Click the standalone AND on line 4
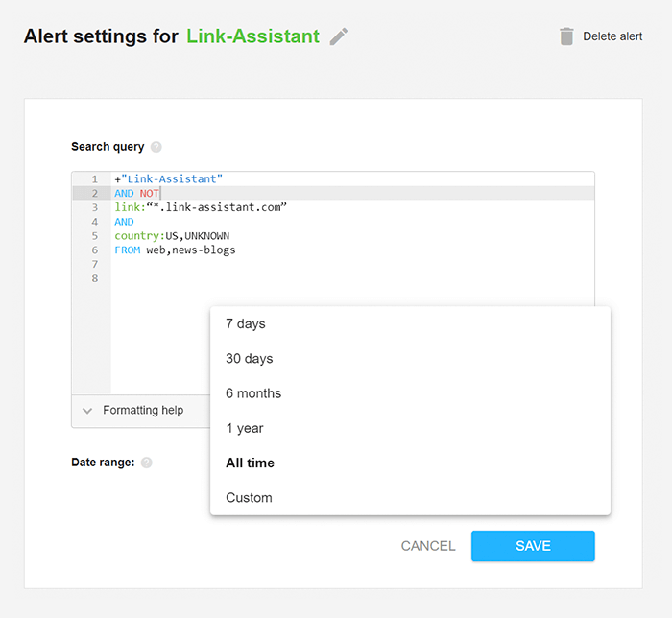Screen dimensions: 672x618 [124, 222]
